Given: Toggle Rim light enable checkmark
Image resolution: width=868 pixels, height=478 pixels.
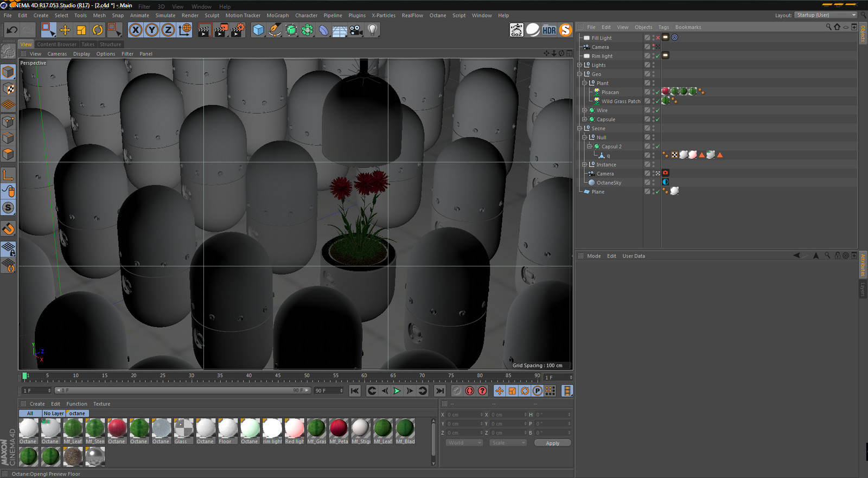Looking at the screenshot, I should click(658, 56).
